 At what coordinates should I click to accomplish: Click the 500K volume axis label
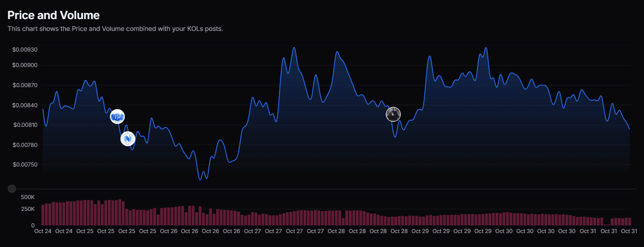(x=28, y=197)
